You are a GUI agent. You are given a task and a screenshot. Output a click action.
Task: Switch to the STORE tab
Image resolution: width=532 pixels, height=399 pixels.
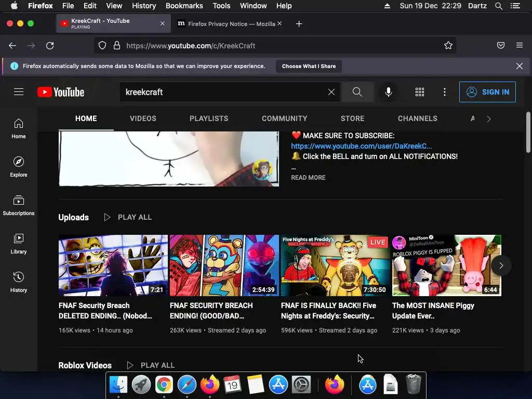(353, 118)
